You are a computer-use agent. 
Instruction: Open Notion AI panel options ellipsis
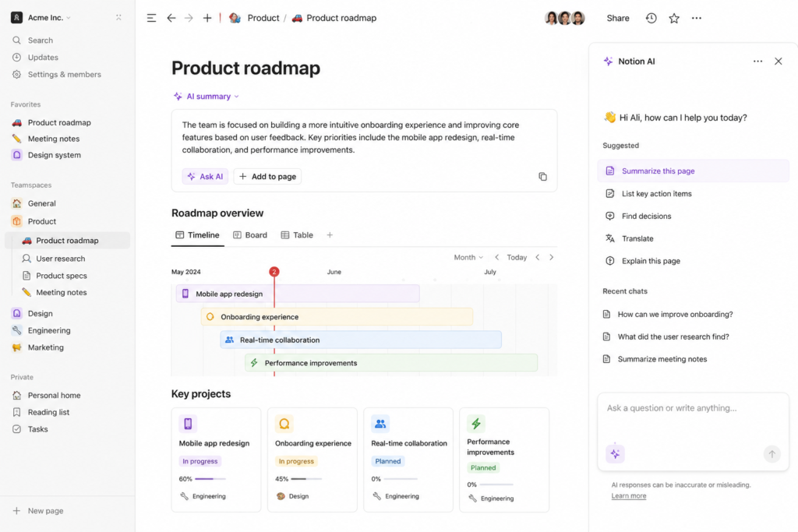757,61
